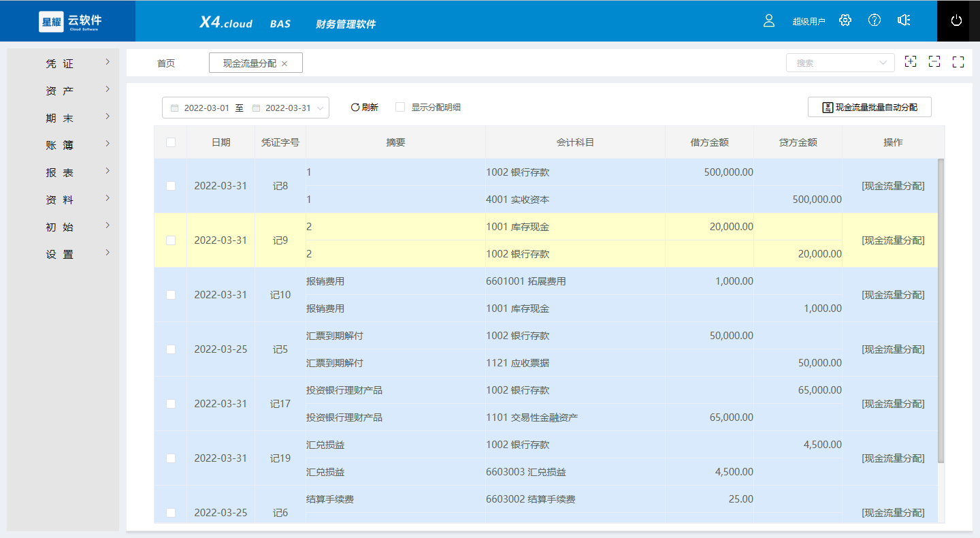The width and height of the screenshot is (980, 538).
Task: Click 现金流量分配 link for 记8
Action: coord(893,186)
